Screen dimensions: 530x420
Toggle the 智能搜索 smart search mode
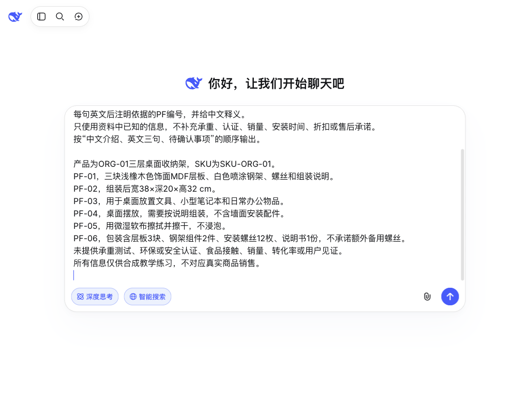[147, 297]
